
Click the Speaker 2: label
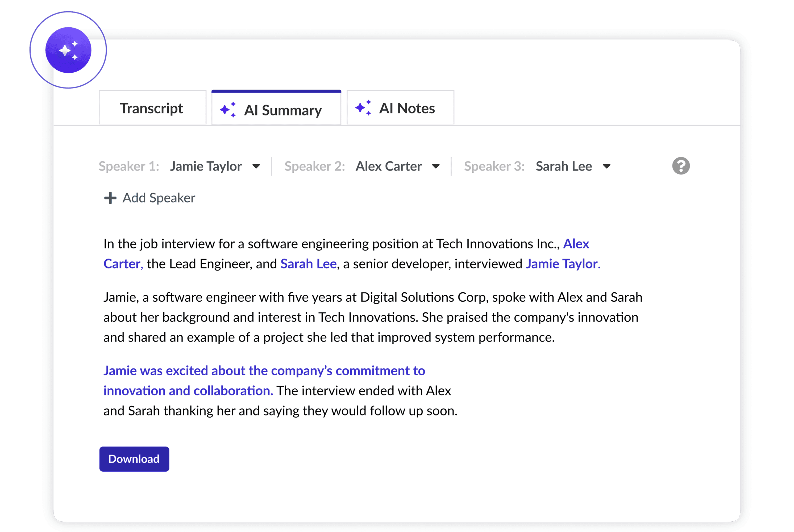click(315, 166)
